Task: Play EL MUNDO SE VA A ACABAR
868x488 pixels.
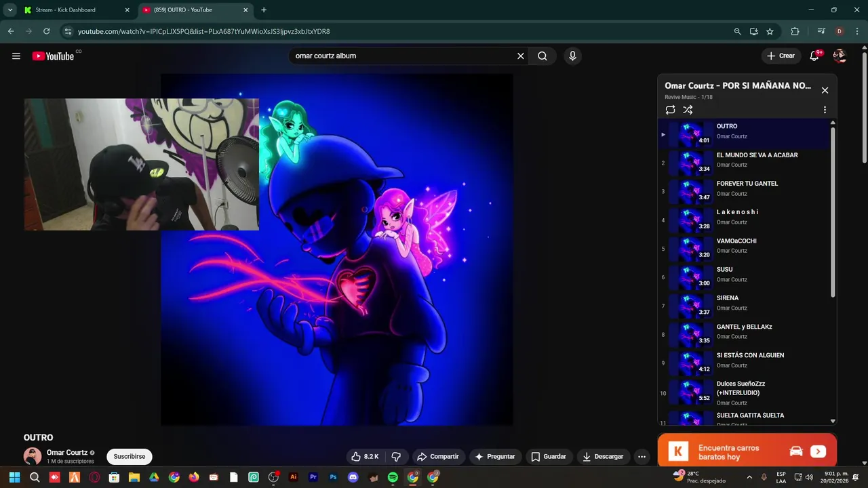Action: click(744, 163)
